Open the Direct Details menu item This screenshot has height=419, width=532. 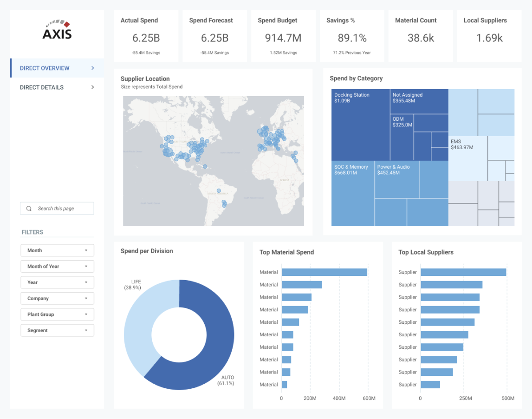pos(57,87)
